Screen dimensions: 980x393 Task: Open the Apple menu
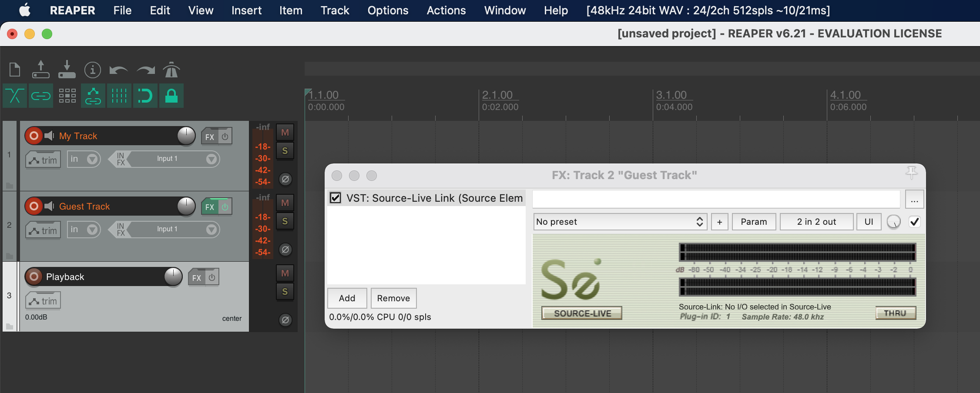click(x=25, y=10)
